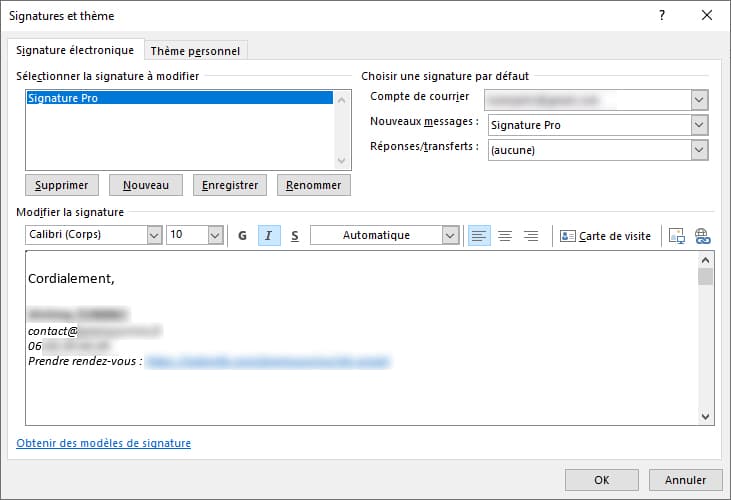Insert hyperlink icon in signature toolbar
Image resolution: width=731 pixels, height=500 pixels.
[701, 236]
